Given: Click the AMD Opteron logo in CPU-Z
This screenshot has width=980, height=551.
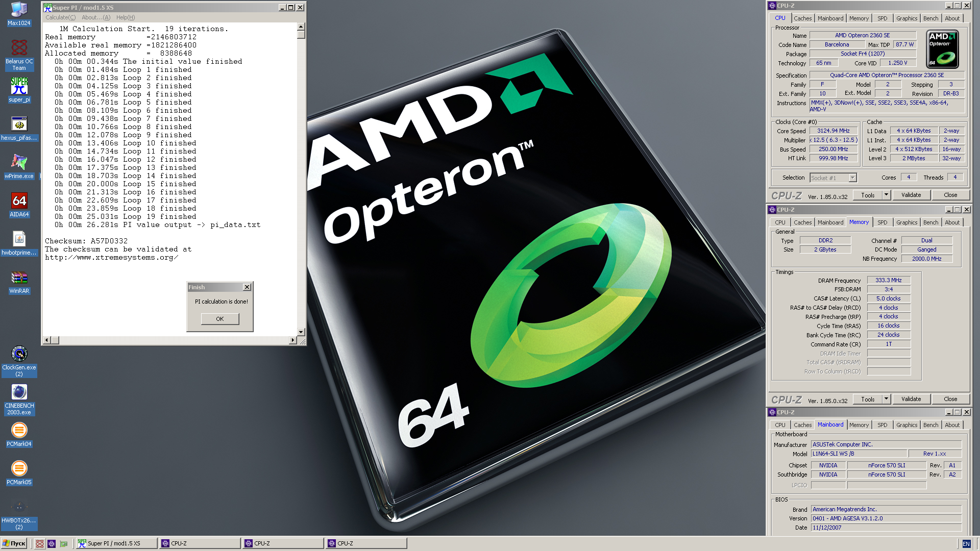Looking at the screenshot, I should [942, 49].
